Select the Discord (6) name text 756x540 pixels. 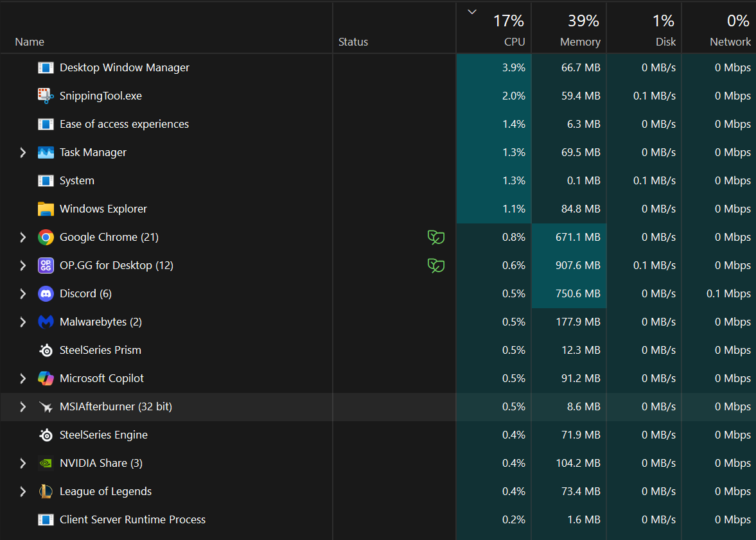86,293
